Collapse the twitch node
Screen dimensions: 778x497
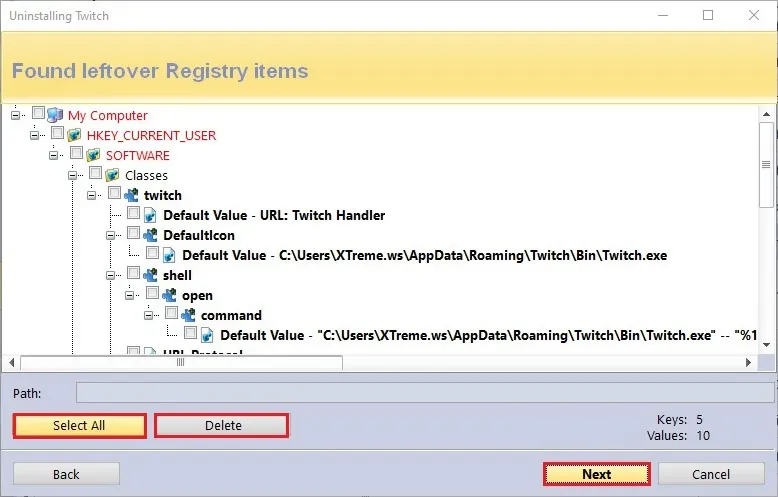pyautogui.click(x=91, y=195)
